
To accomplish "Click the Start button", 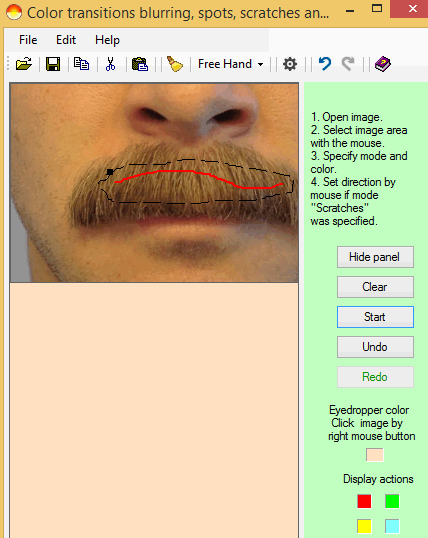I will coord(375,317).
